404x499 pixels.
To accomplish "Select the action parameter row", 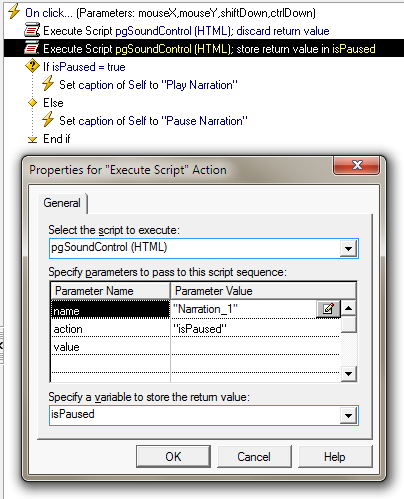I will [196, 329].
